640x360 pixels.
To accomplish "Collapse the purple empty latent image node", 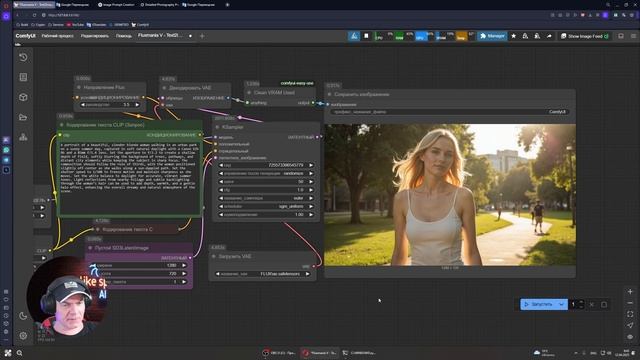I will click(x=90, y=248).
